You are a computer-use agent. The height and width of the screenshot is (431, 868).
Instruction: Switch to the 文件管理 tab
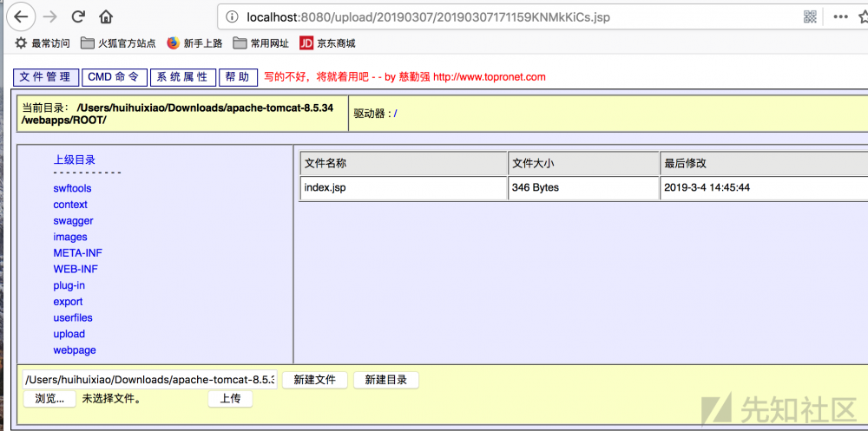pos(46,77)
